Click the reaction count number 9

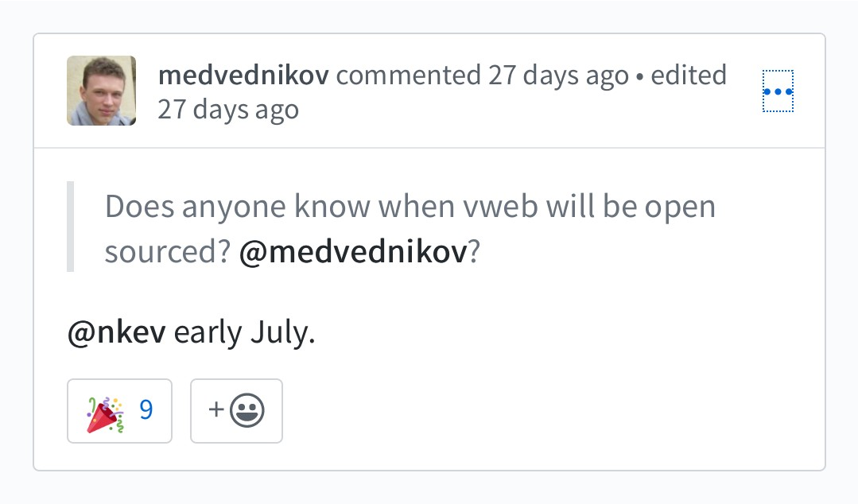point(146,410)
